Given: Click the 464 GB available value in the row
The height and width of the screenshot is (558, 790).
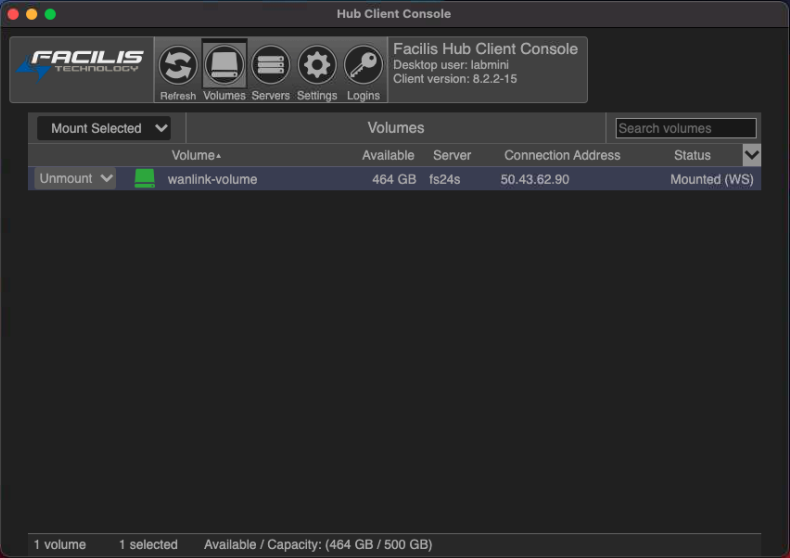Looking at the screenshot, I should click(x=394, y=179).
